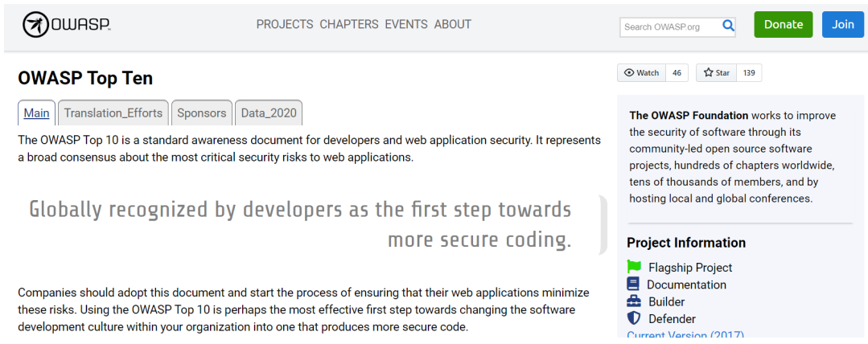Click the search magnifying glass icon

pos(728,26)
